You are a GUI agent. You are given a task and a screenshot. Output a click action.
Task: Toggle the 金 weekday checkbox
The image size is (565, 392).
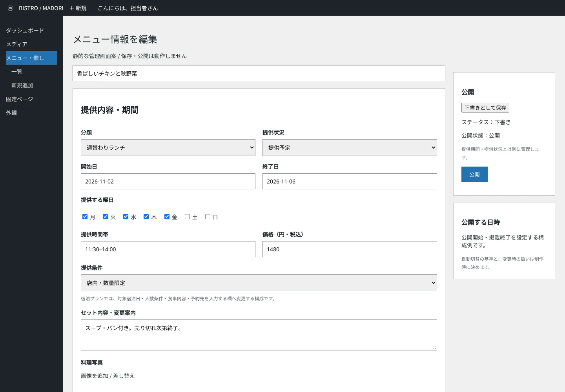point(167,217)
